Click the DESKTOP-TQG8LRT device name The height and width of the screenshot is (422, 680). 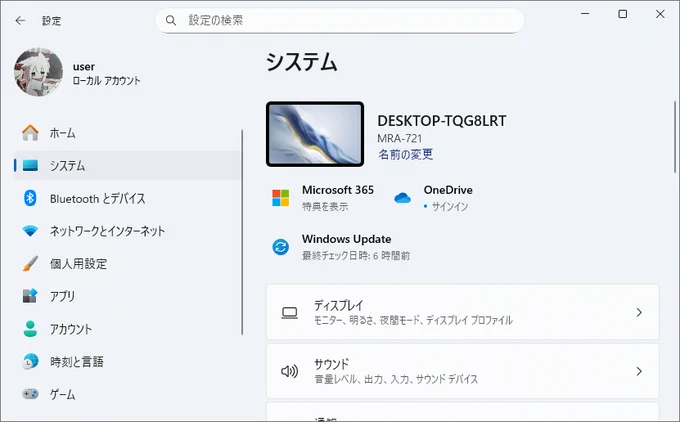pyautogui.click(x=441, y=121)
